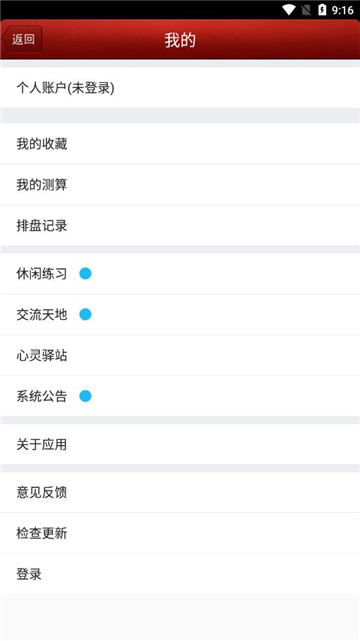Tap the Wi-Fi status icon
The image size is (360, 641).
tap(289, 10)
